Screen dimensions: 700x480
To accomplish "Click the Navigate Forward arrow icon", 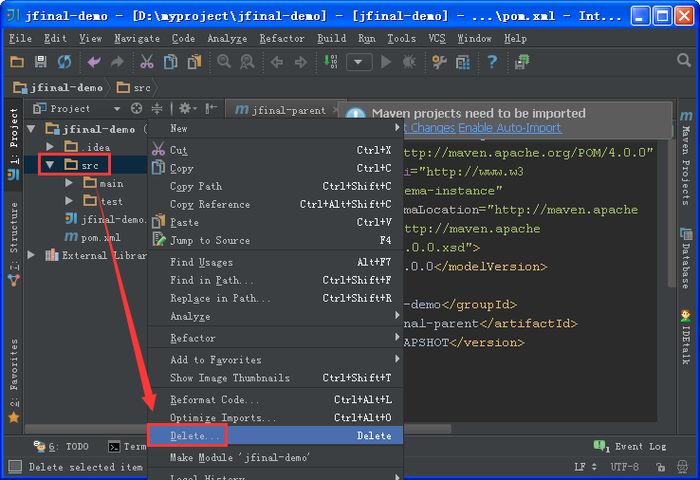I will [x=301, y=62].
